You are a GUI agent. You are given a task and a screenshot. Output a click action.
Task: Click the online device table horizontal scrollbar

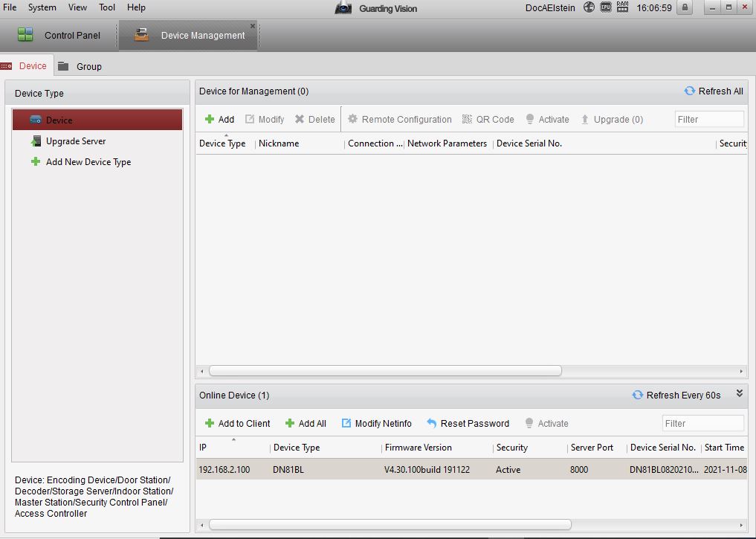click(x=390, y=525)
